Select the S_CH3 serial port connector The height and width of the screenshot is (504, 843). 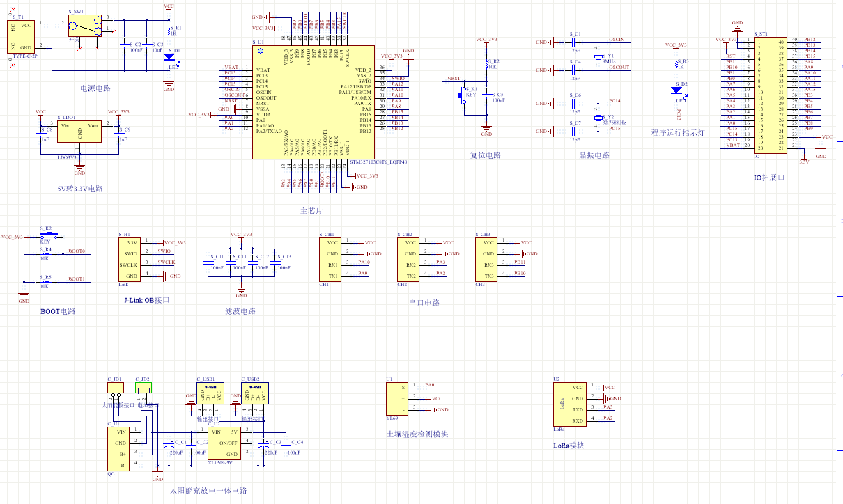(x=487, y=259)
